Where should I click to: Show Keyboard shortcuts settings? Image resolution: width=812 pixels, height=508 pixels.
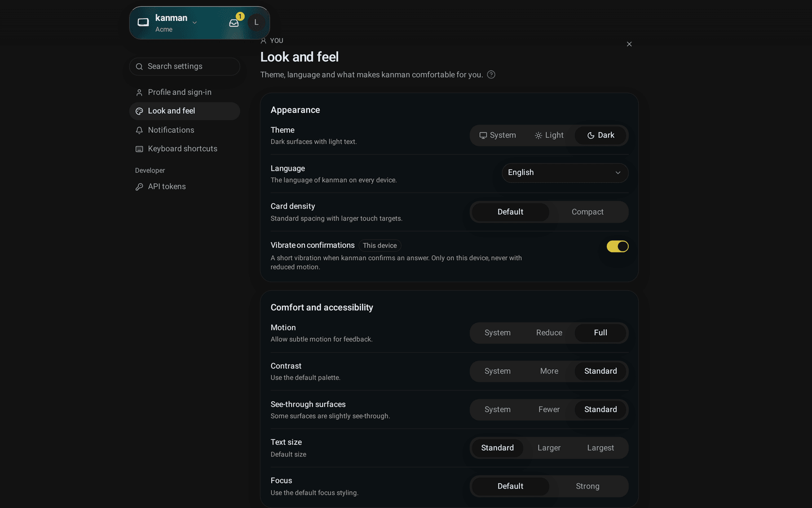click(184, 149)
